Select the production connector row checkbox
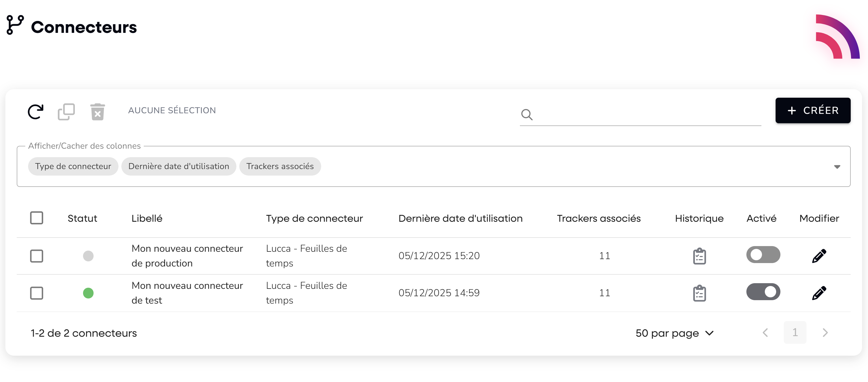This screenshot has width=868, height=382. (36, 256)
